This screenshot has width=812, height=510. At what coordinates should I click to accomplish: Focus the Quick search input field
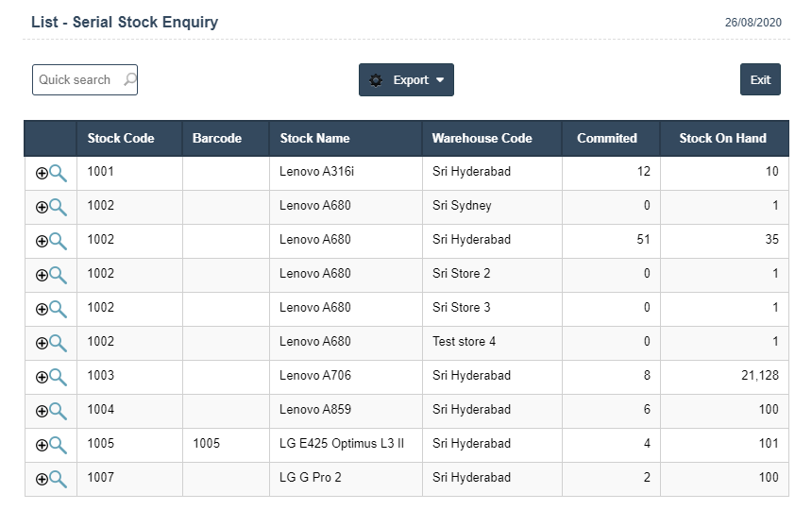pyautogui.click(x=76, y=80)
